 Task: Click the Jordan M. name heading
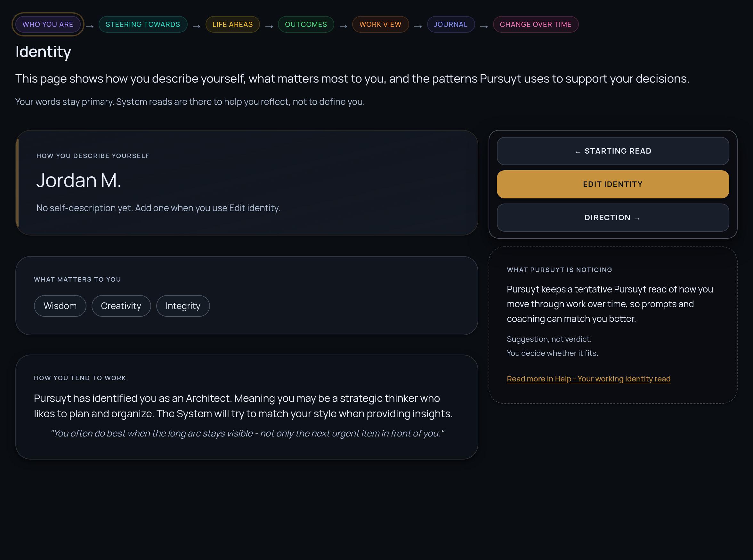79,180
